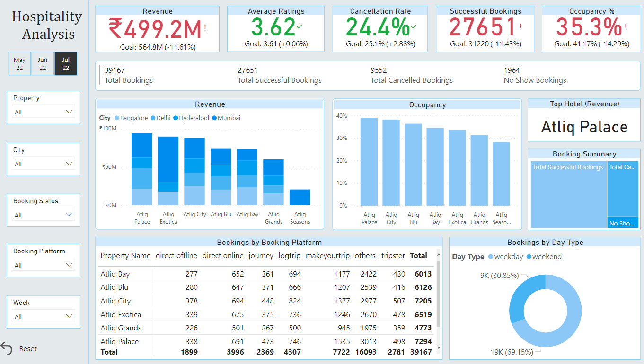Select the May 22 month slicer
Viewport: 644px width, 364px height.
point(19,64)
